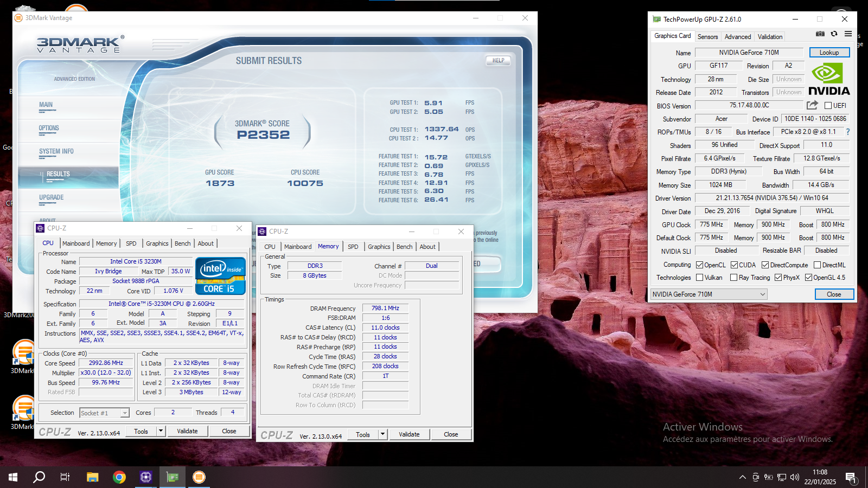The height and width of the screenshot is (488, 868).
Task: Open the NVIDIA GeForce 710M GPU dropdown
Action: click(709, 294)
